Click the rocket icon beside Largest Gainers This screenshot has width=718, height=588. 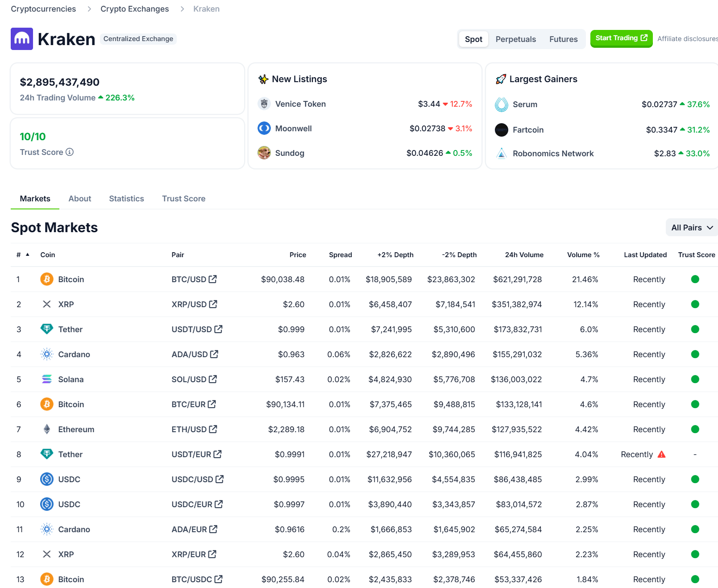coord(501,79)
